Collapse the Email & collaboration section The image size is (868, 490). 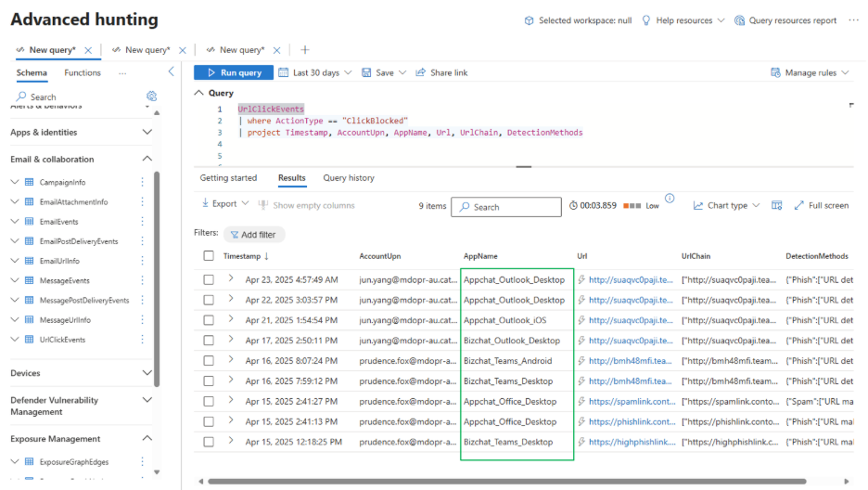pyautogui.click(x=147, y=159)
